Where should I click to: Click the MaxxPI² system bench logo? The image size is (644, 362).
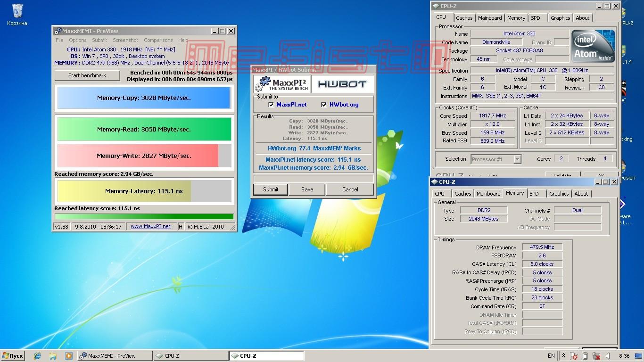[282, 84]
